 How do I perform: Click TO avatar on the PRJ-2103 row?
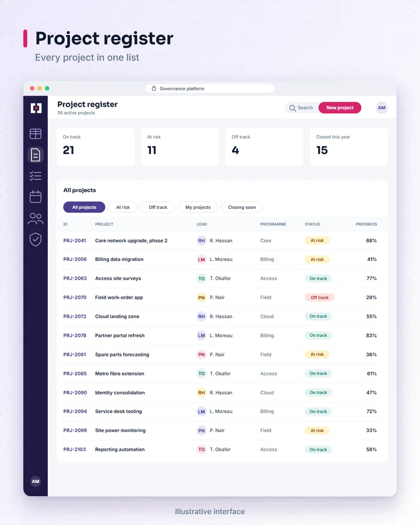pos(201,450)
